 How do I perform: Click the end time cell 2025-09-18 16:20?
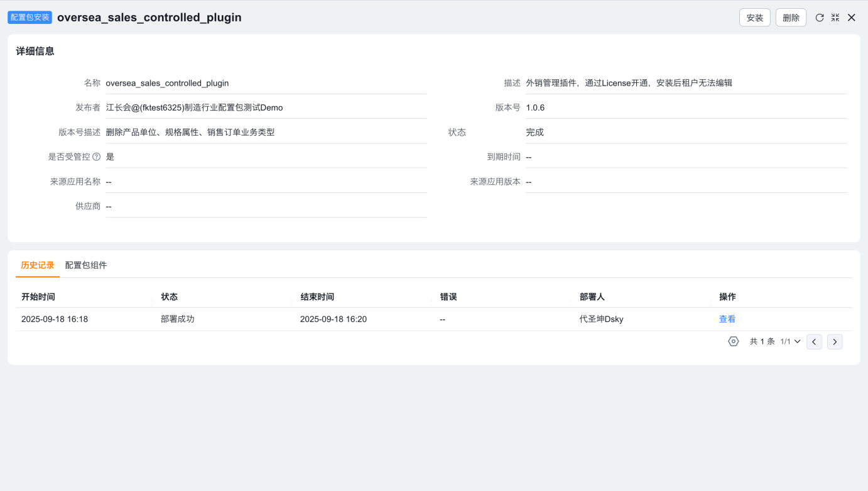pos(334,319)
